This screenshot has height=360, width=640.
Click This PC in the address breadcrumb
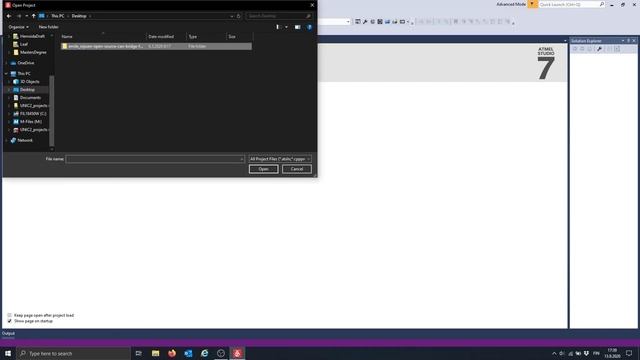tap(58, 16)
